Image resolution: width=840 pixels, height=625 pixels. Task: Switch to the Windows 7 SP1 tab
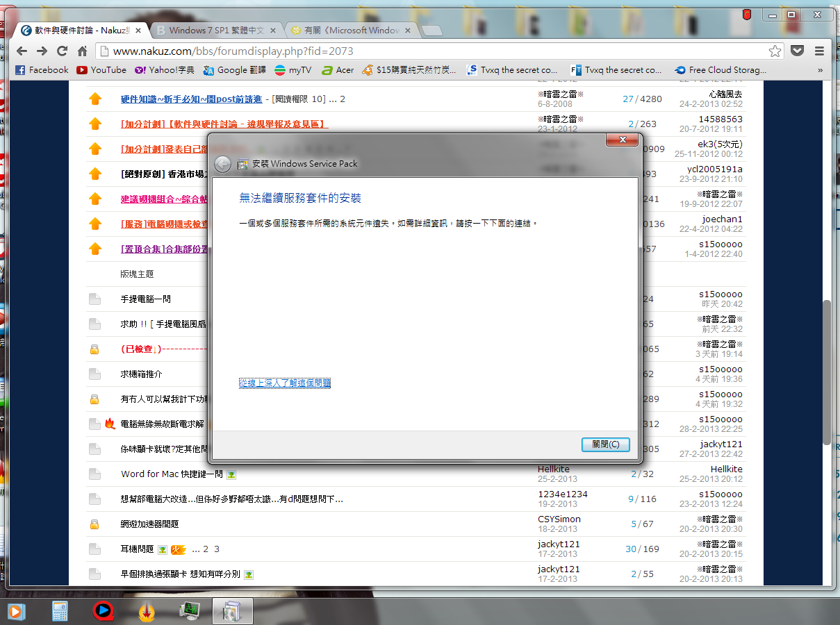coord(215,31)
